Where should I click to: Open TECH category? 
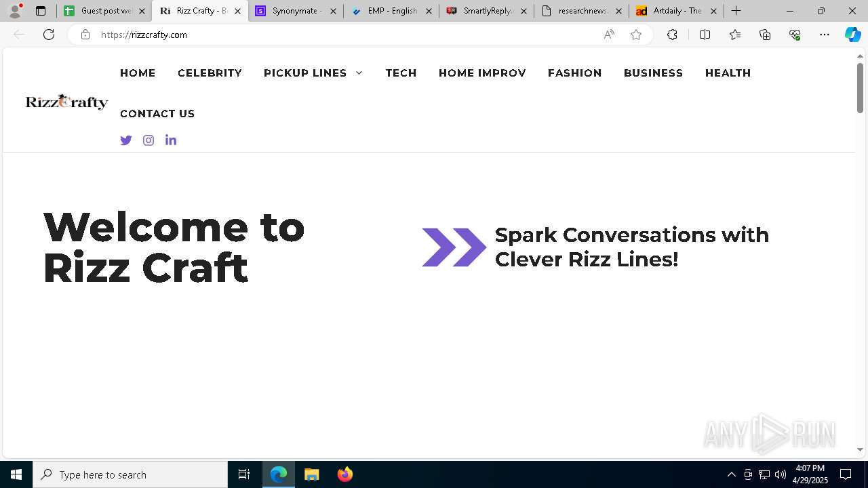(401, 73)
